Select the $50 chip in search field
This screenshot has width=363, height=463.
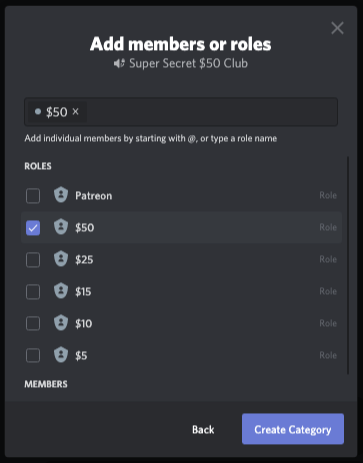[57, 112]
